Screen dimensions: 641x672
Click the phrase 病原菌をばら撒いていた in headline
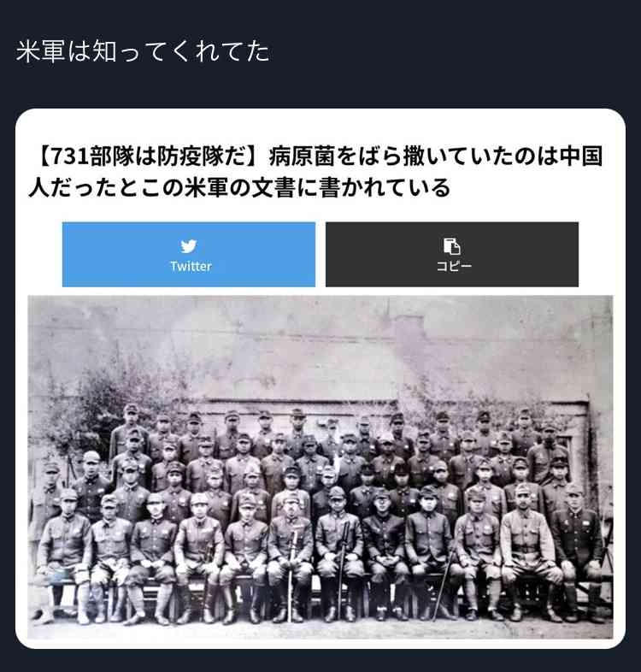381,156
